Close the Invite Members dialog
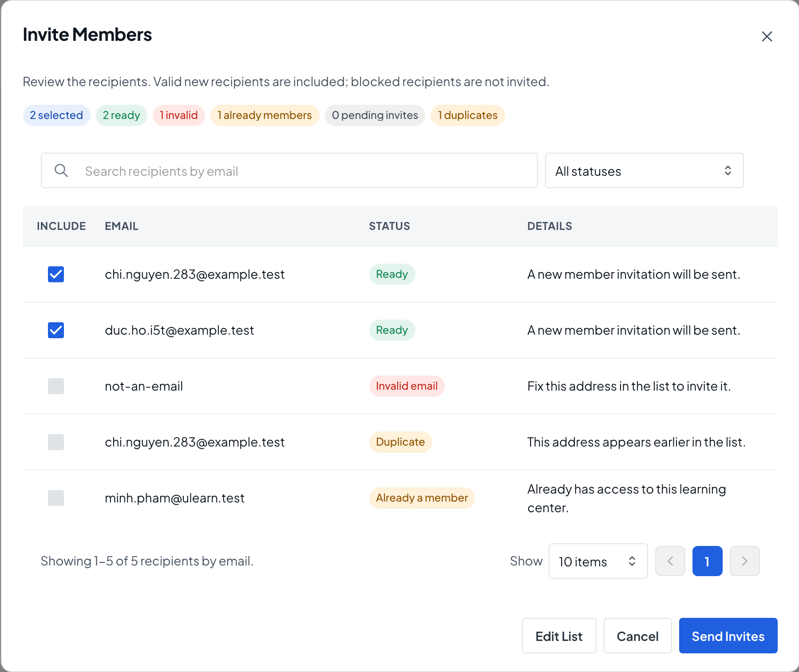Image resolution: width=799 pixels, height=672 pixels. point(767,36)
